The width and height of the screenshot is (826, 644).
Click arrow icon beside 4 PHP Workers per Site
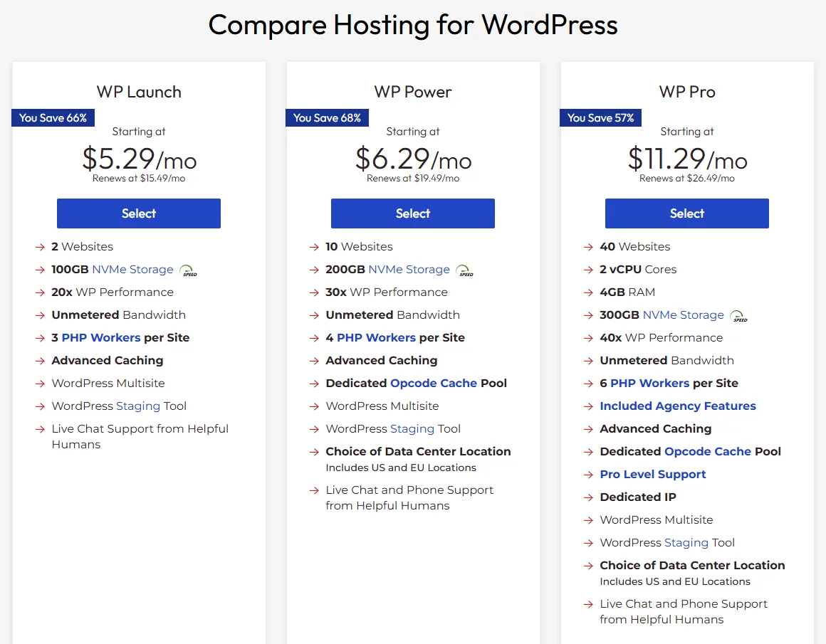pos(315,338)
